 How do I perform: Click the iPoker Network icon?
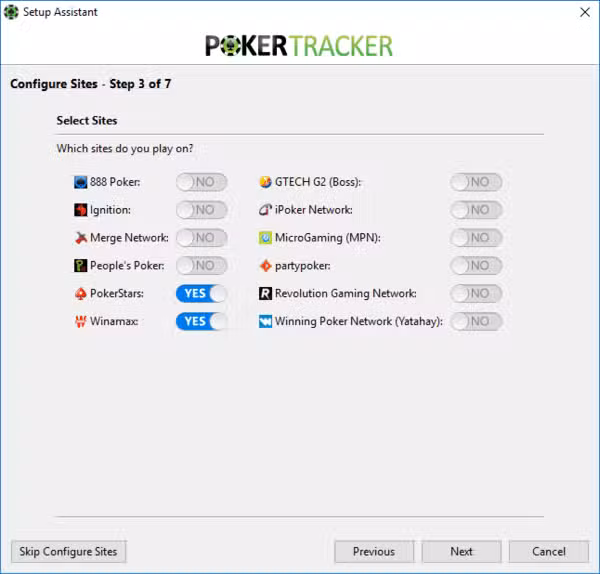[x=265, y=210]
